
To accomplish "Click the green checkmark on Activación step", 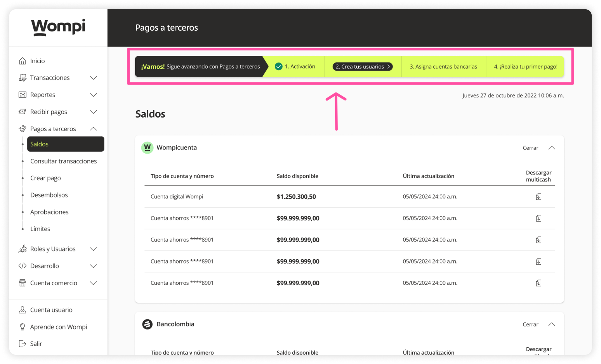I will coord(278,66).
